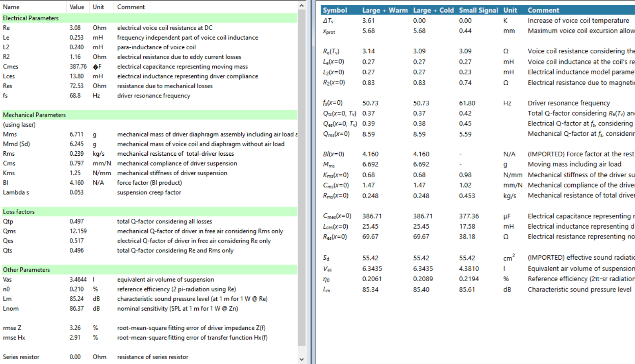Select the Mechanical Parameters section header
This screenshot has width=635, height=364.
pos(149,115)
